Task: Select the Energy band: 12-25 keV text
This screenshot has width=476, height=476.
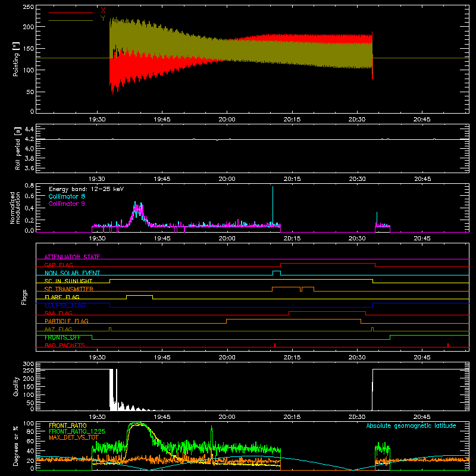Action: (x=86, y=189)
